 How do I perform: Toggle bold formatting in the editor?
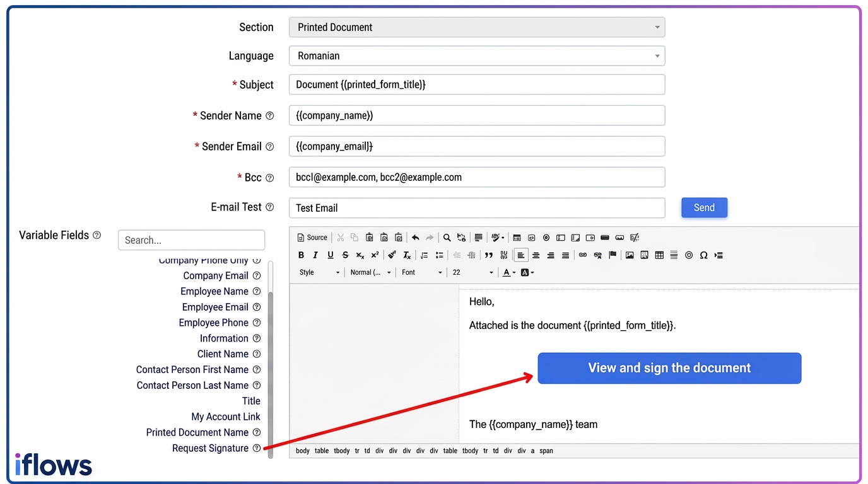pyautogui.click(x=301, y=255)
